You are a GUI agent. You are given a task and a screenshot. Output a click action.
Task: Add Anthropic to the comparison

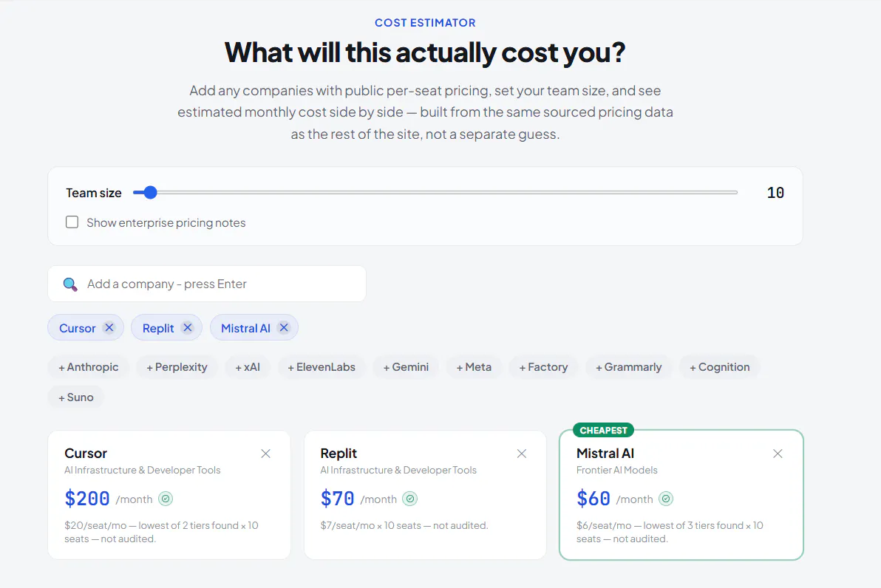tap(88, 367)
